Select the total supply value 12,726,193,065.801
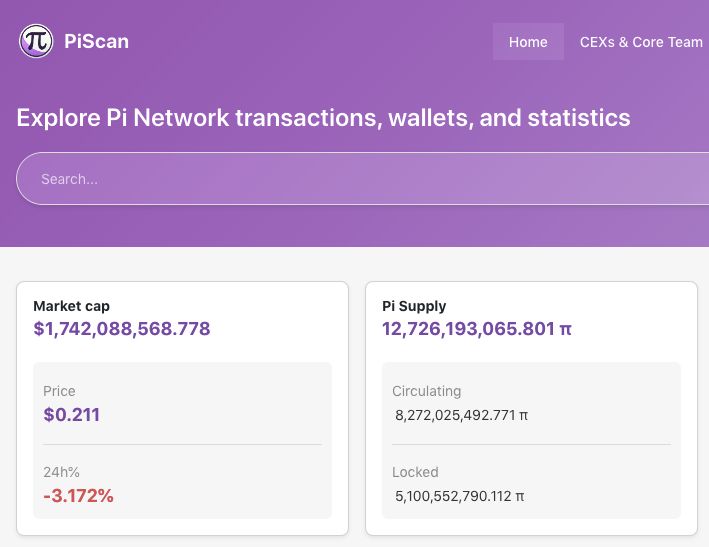The width and height of the screenshot is (709, 547). click(468, 329)
